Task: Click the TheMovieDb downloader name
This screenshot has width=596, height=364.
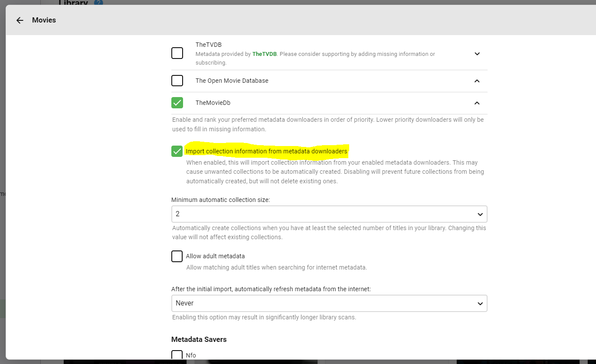Action: pyautogui.click(x=213, y=103)
